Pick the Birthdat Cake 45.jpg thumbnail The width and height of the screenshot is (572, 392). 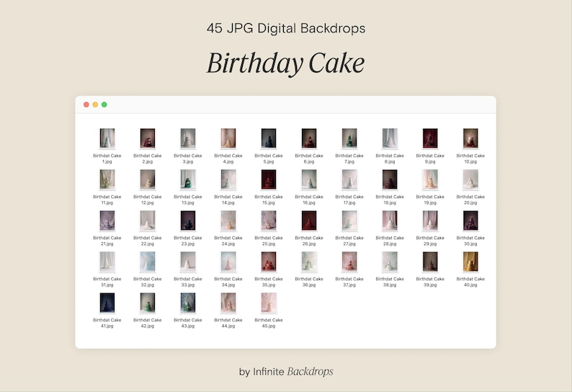[x=269, y=303]
